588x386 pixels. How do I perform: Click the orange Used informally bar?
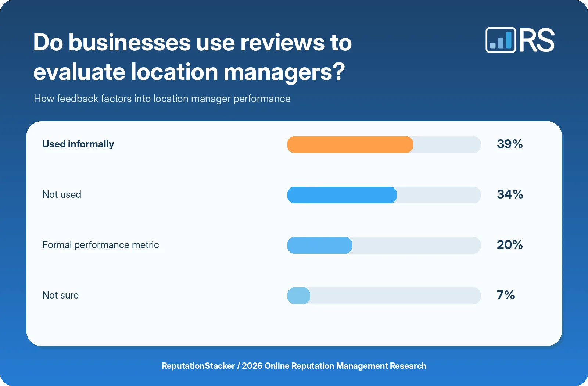tap(350, 144)
